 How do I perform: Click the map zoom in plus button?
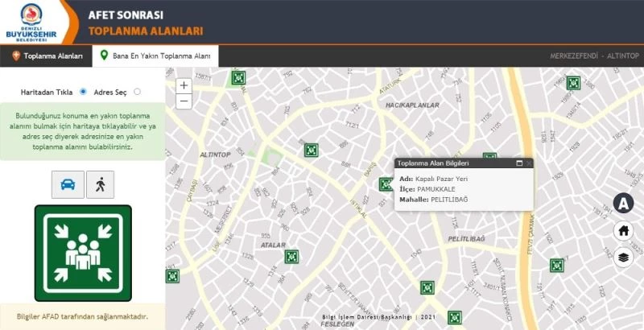[184, 85]
